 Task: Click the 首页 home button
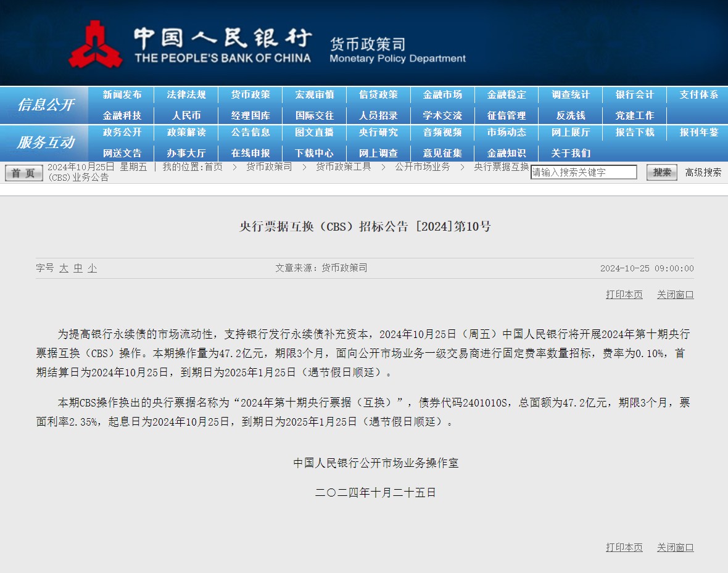[23, 173]
